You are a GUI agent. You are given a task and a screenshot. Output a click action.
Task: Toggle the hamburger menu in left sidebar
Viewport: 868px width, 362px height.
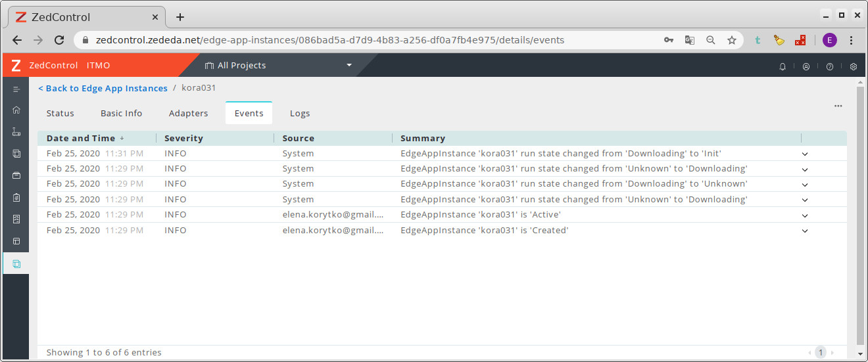16,89
